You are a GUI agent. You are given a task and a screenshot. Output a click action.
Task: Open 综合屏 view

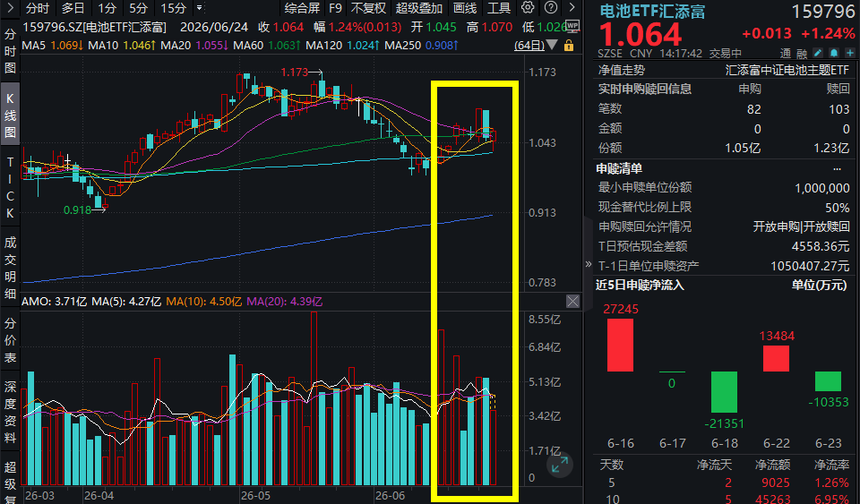[x=302, y=8]
